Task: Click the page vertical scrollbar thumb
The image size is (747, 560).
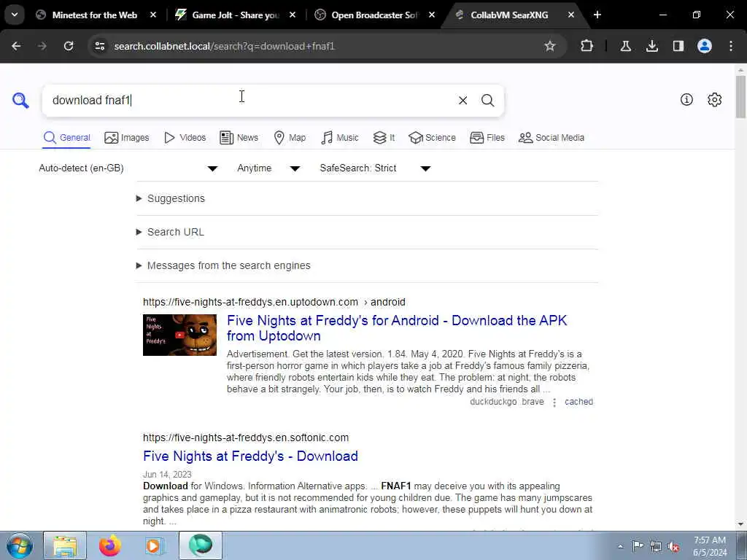Action: click(x=741, y=97)
